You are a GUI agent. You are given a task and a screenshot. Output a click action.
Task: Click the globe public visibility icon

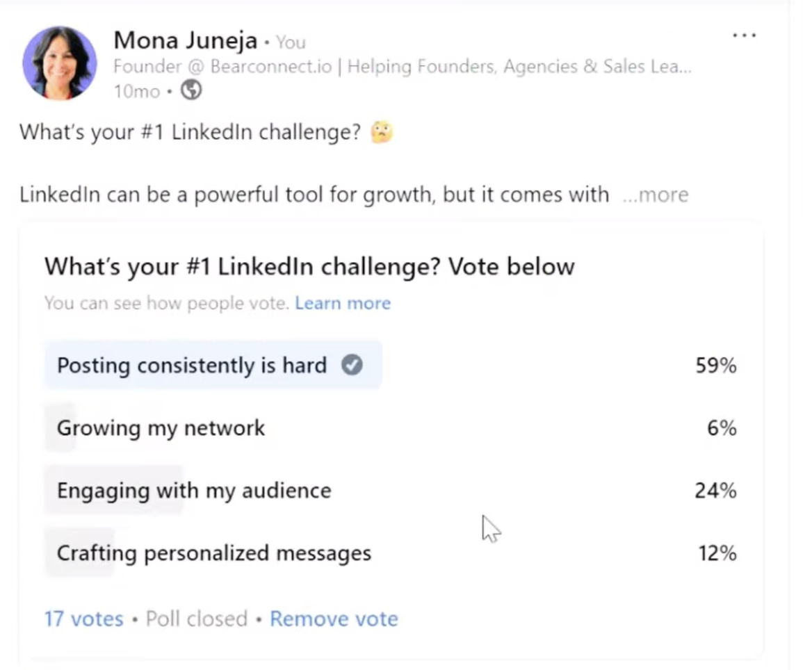click(191, 90)
